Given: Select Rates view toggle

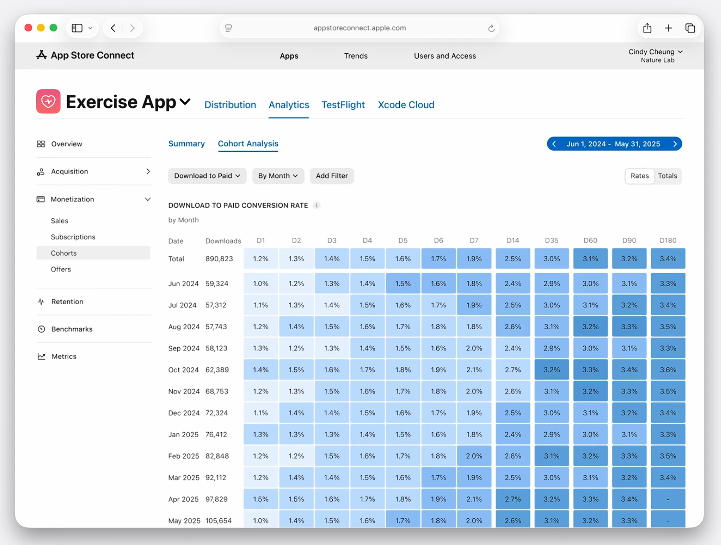Looking at the screenshot, I should (640, 176).
